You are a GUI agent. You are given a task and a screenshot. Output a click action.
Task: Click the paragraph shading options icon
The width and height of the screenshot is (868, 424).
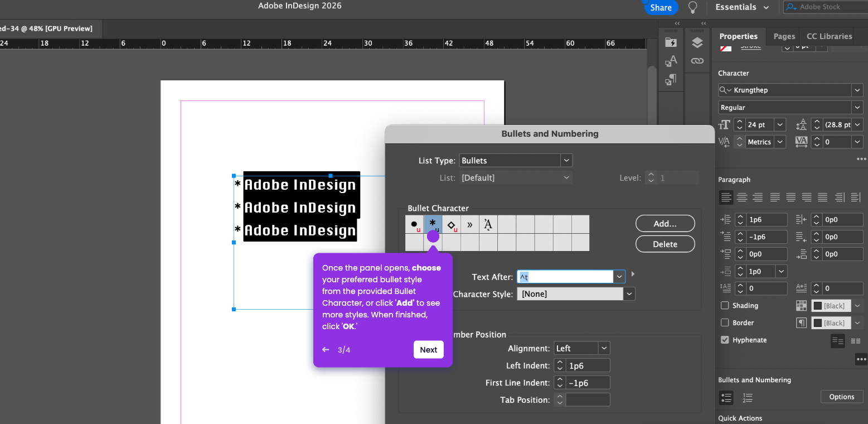coord(801,306)
